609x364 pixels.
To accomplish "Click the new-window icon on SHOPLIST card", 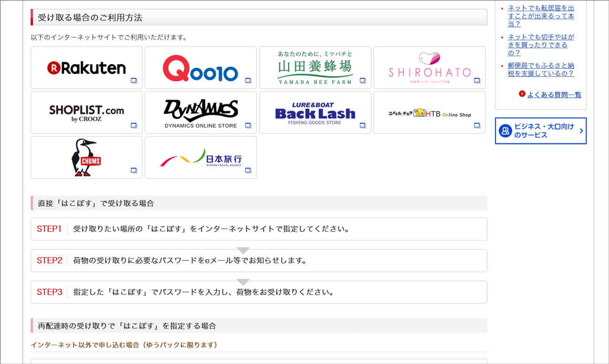I will tap(134, 126).
